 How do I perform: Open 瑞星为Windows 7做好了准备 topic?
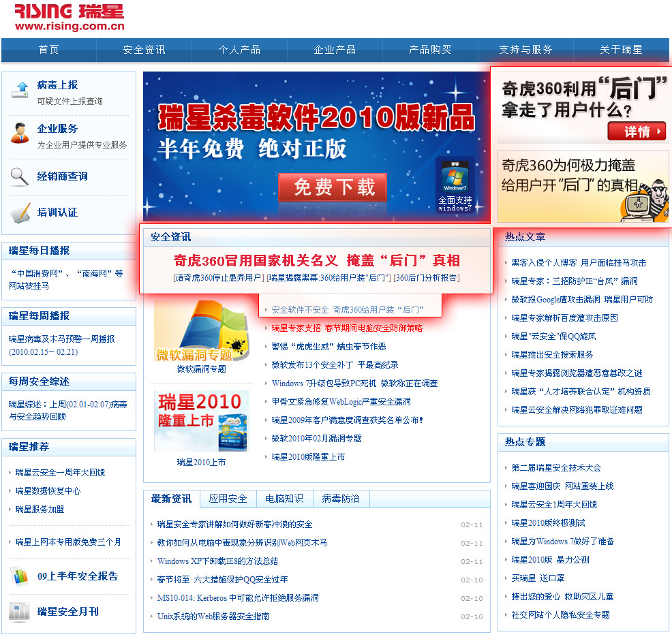[x=563, y=542]
